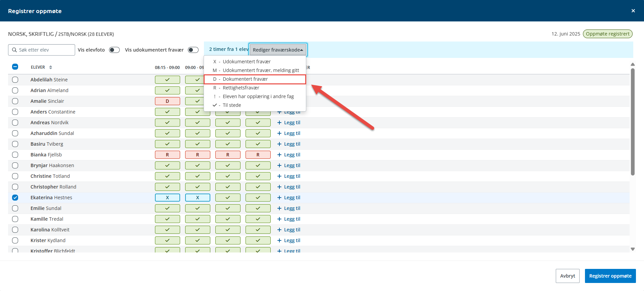
Task: Click Legg til for Bianka Fjellsb
Action: point(289,155)
